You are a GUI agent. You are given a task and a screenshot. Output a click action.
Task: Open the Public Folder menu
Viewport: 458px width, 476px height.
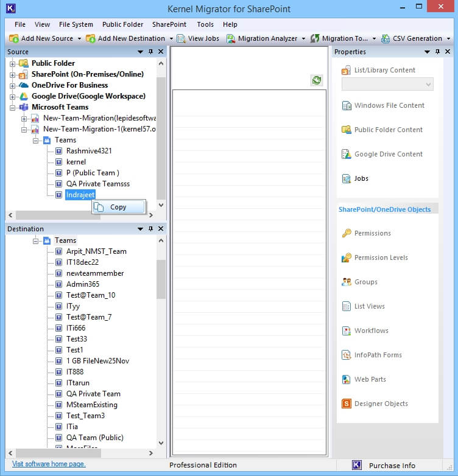coord(122,24)
